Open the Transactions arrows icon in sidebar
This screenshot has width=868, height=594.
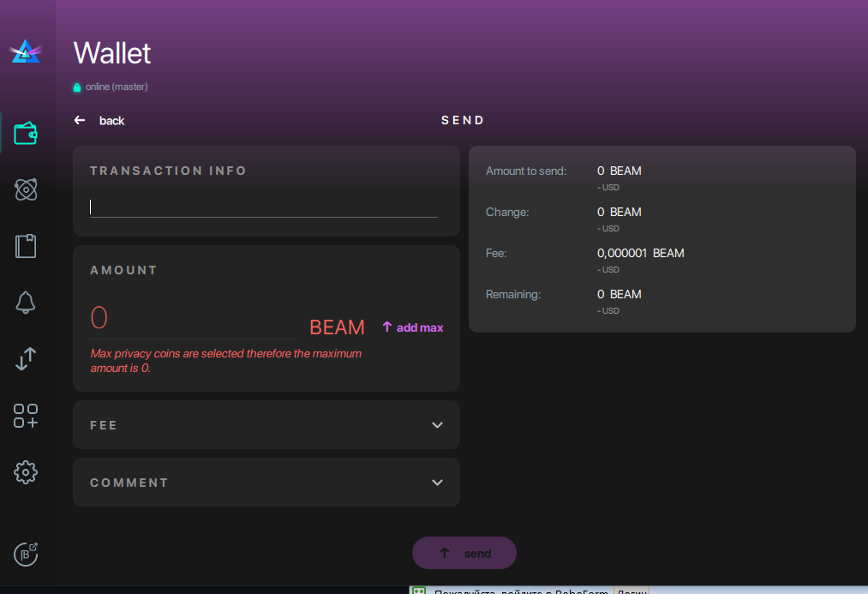26,359
